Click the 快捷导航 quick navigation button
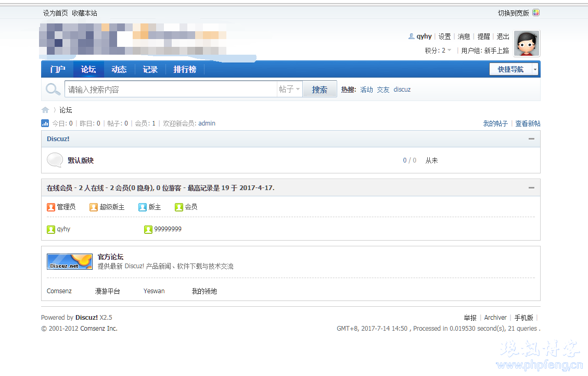The height and width of the screenshot is (376, 588). click(x=511, y=69)
